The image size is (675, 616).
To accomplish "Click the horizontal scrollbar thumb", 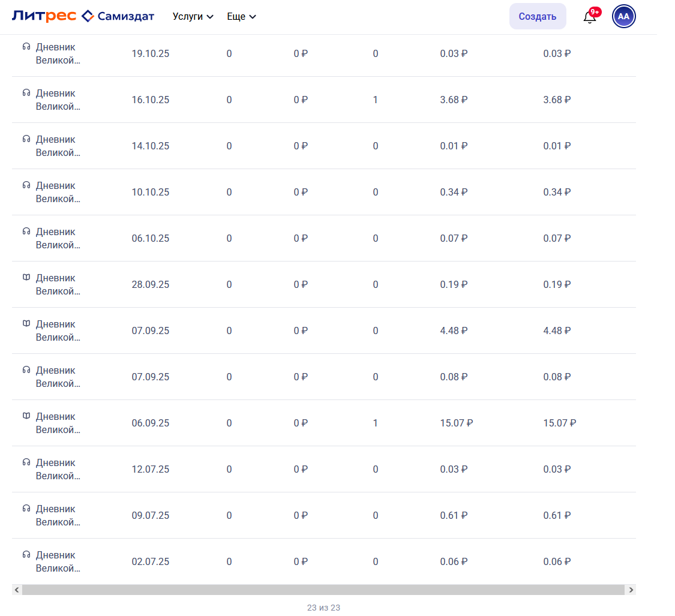I will tap(324, 590).
